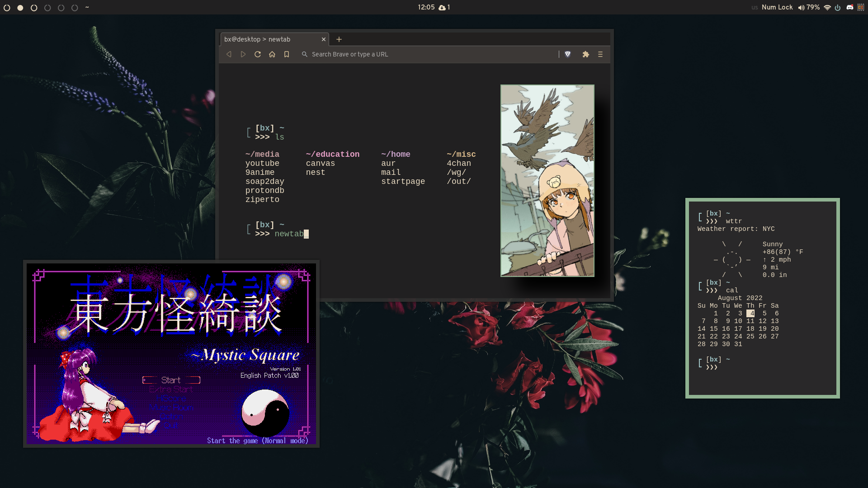The height and width of the screenshot is (488, 868).
Task: Click the ~/misc heading
Action: [x=461, y=155]
